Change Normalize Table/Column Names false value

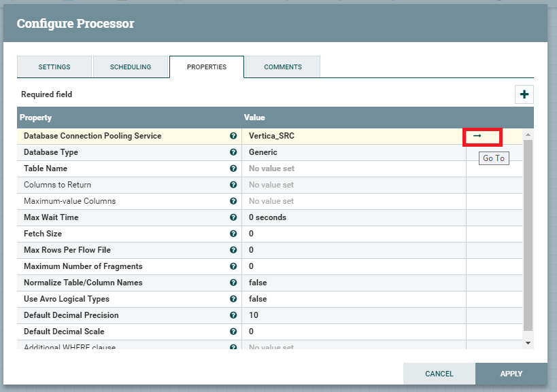coord(354,283)
